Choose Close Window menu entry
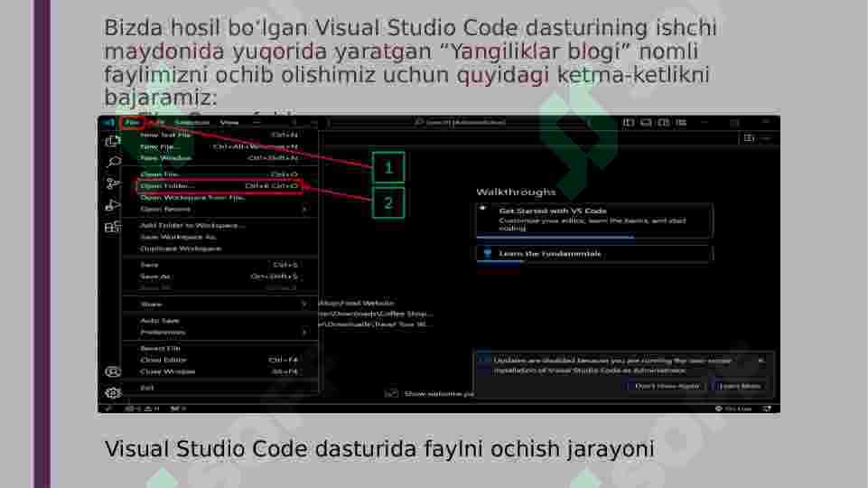The width and height of the screenshot is (868, 488). (x=219, y=371)
